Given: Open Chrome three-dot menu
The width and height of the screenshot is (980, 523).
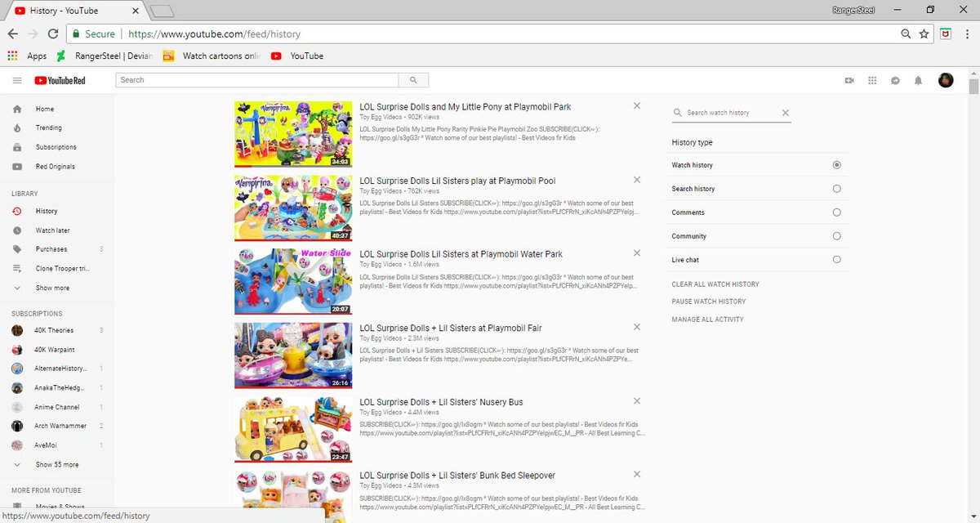Looking at the screenshot, I should coord(967,34).
